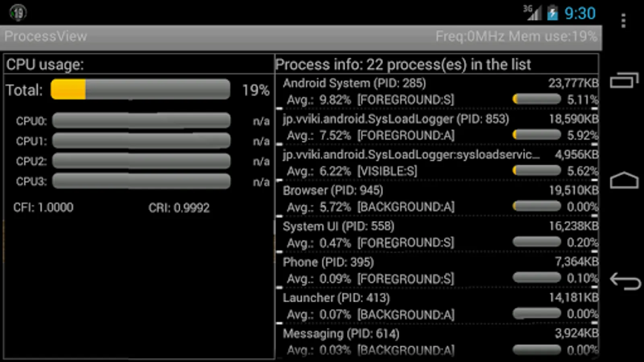Screen dimensions: 644x362
Task: Tap the Avg.: 0.47% [FOREGROUND:S] line
Action: coord(370,243)
